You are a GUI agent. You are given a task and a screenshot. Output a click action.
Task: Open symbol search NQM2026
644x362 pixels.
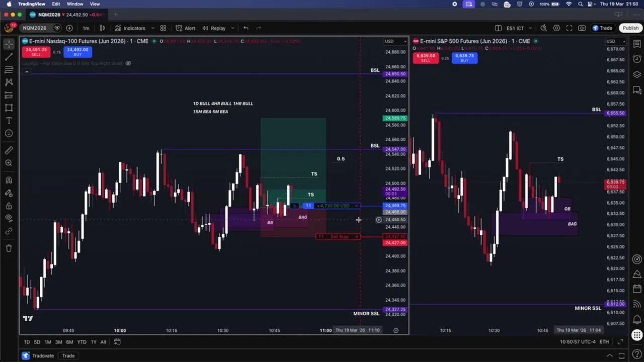click(x=34, y=28)
